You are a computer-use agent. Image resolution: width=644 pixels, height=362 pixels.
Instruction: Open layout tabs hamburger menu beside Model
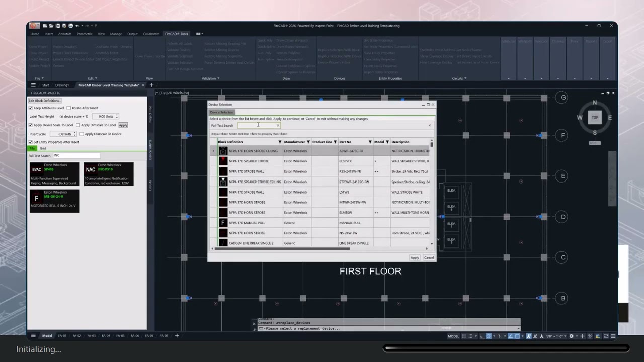[x=33, y=335]
